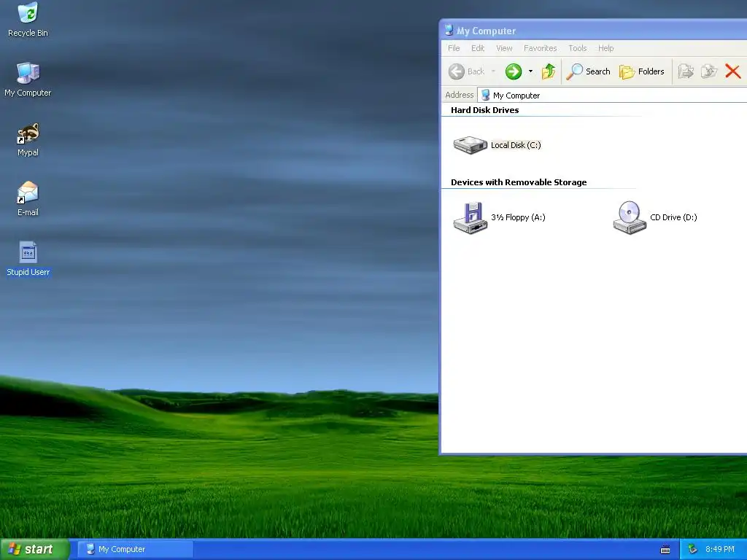
Task: Open the View menu
Action: click(x=504, y=48)
